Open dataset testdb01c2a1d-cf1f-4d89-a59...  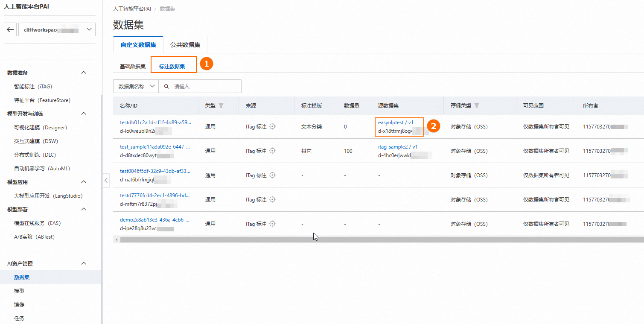click(155, 123)
